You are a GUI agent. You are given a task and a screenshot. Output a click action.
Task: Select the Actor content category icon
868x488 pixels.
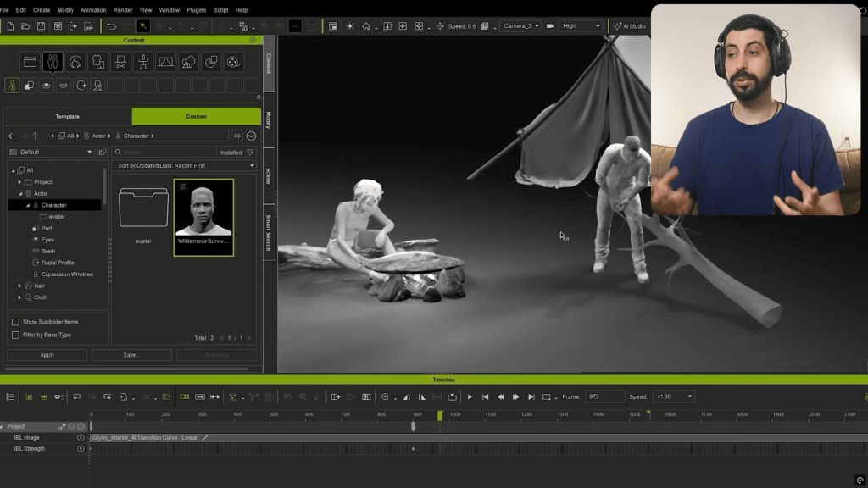pyautogui.click(x=53, y=62)
